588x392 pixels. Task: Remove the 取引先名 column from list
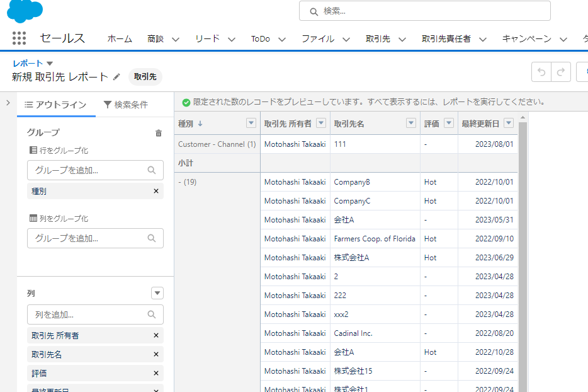(156, 354)
